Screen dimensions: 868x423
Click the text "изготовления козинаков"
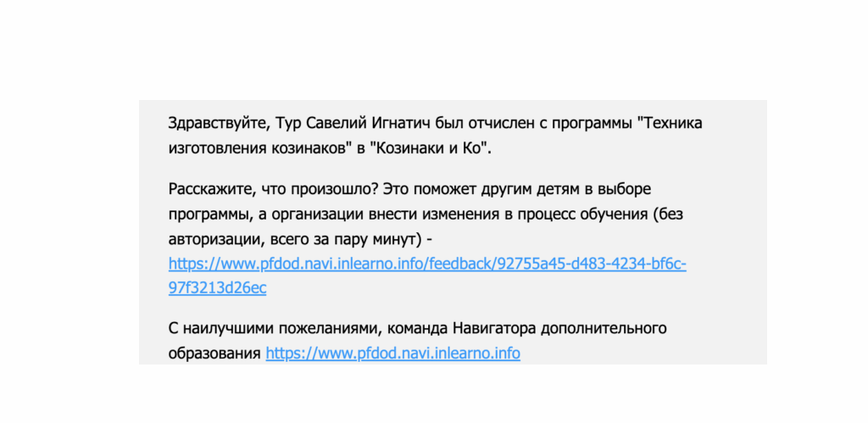point(256,147)
